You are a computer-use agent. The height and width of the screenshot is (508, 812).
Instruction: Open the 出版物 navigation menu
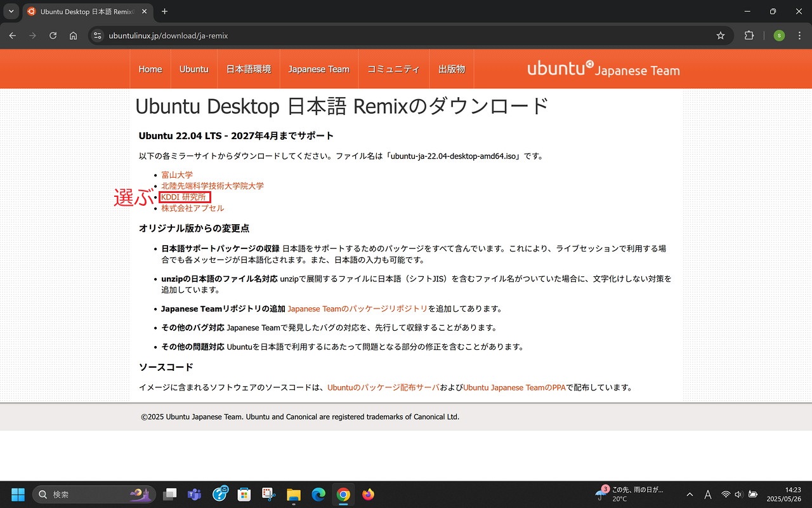click(x=452, y=69)
